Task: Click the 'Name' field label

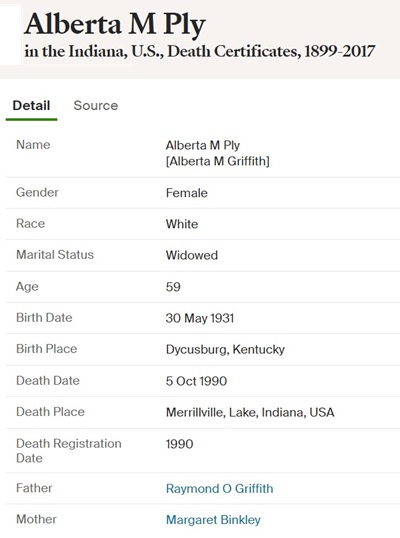Action: pyautogui.click(x=33, y=144)
